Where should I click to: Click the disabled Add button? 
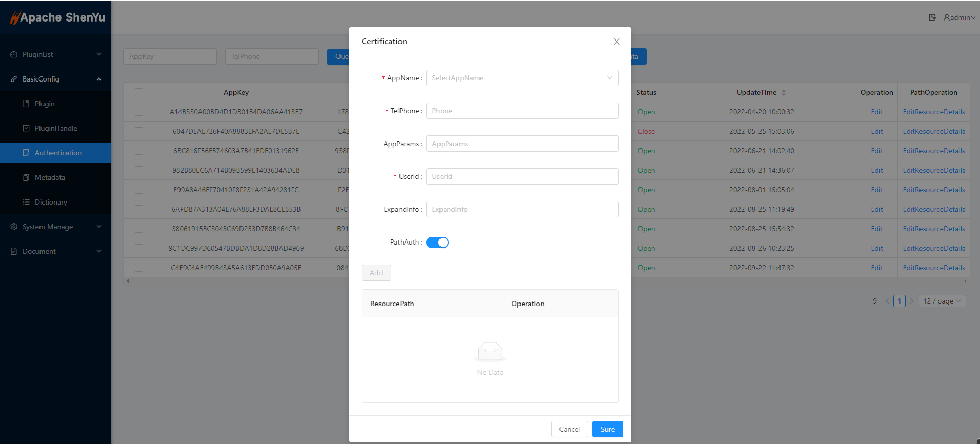point(376,273)
